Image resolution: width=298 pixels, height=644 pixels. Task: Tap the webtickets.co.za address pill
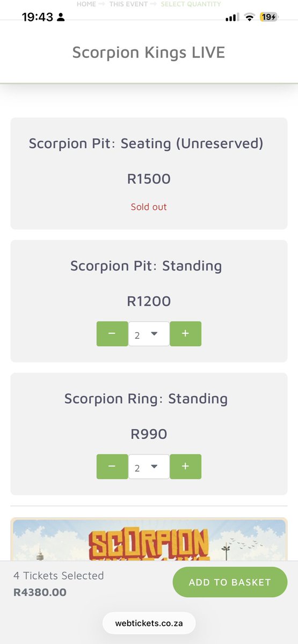pos(149,624)
